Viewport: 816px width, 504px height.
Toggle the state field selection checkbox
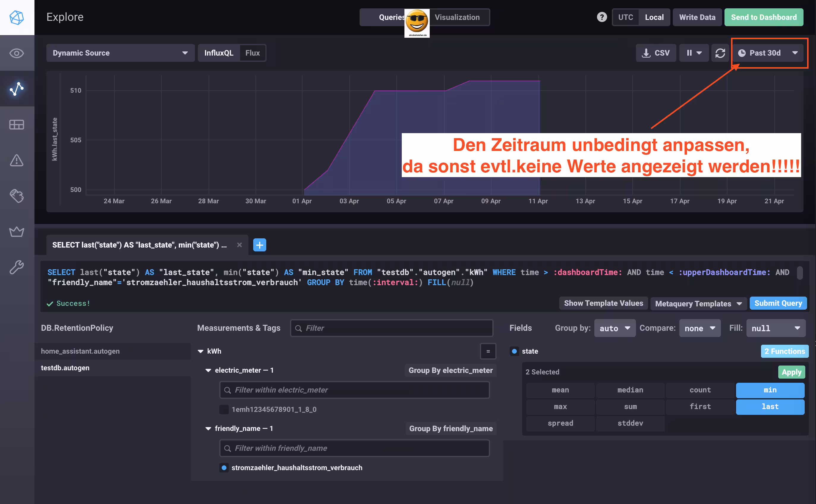(x=514, y=351)
